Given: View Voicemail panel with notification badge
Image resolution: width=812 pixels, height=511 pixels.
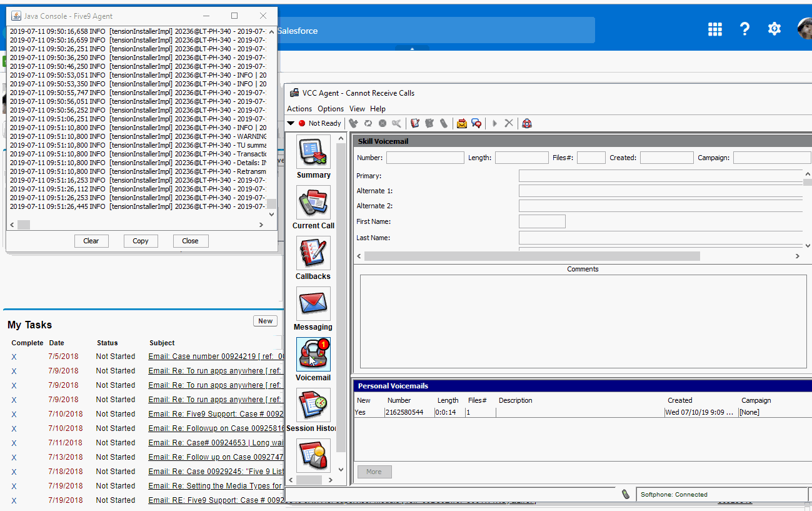Looking at the screenshot, I should [x=313, y=354].
